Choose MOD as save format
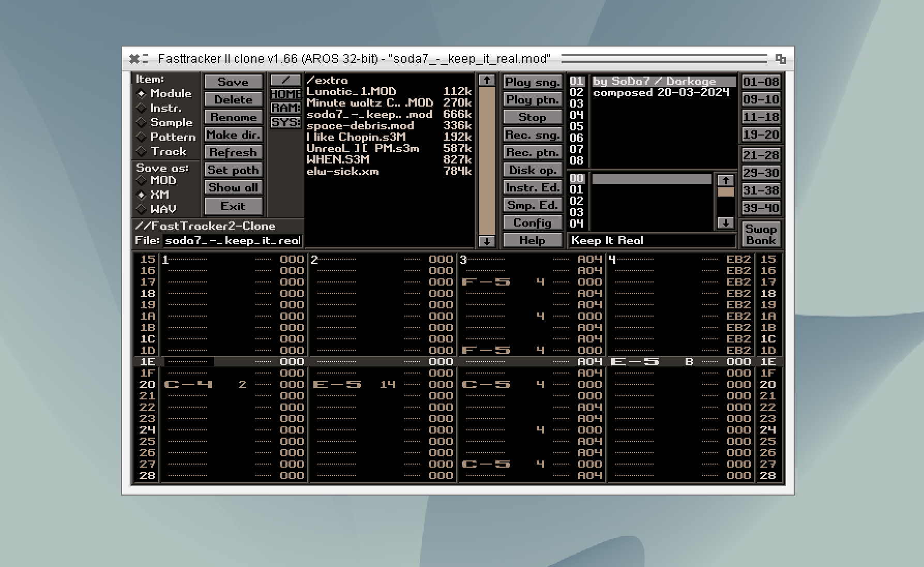924x567 pixels. point(141,181)
